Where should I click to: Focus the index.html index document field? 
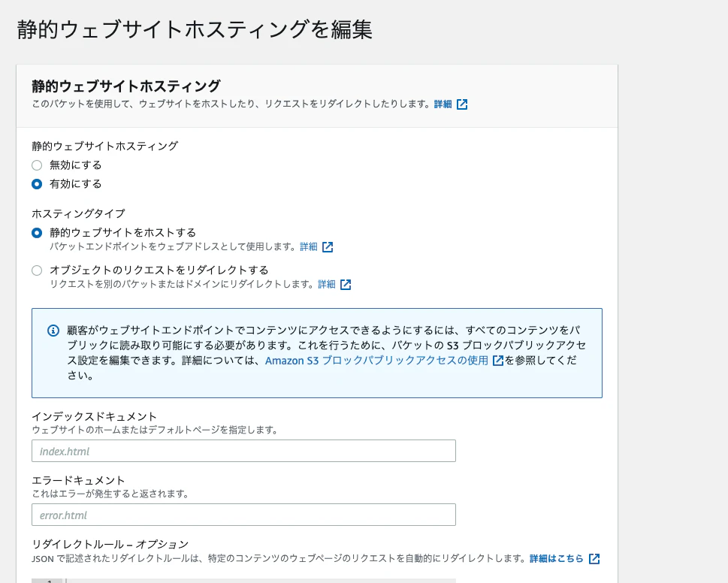click(243, 451)
